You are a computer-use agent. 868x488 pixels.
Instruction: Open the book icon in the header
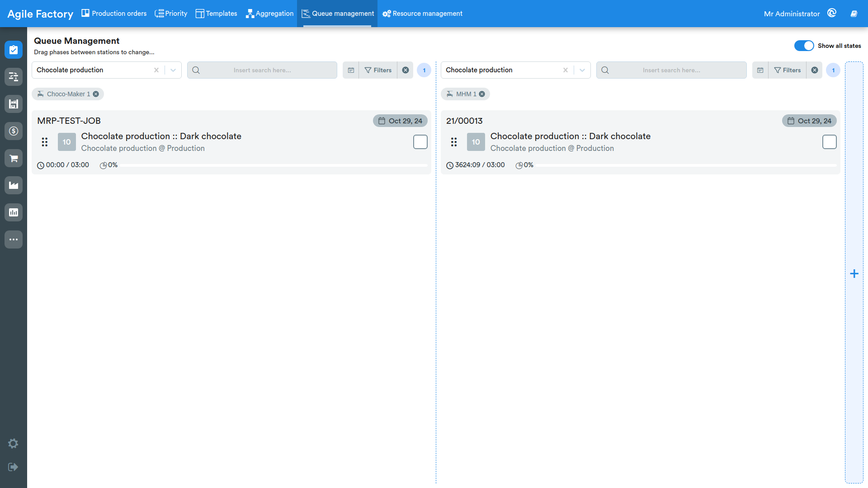tap(854, 14)
